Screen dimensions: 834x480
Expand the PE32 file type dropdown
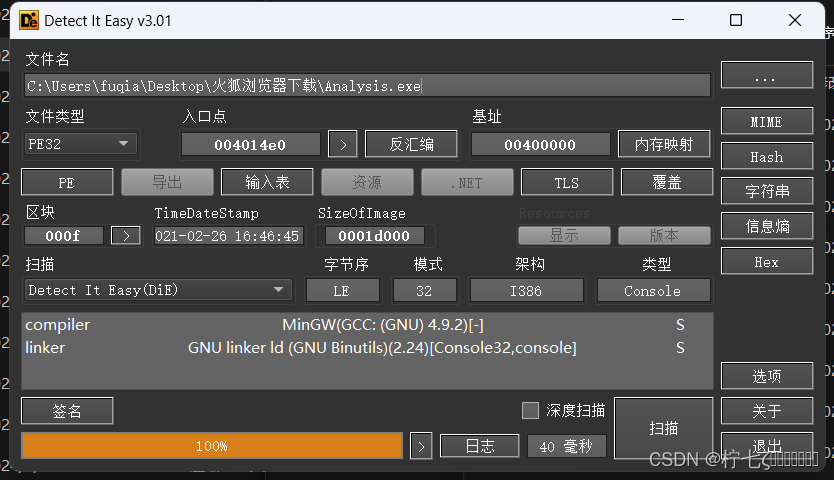80,144
